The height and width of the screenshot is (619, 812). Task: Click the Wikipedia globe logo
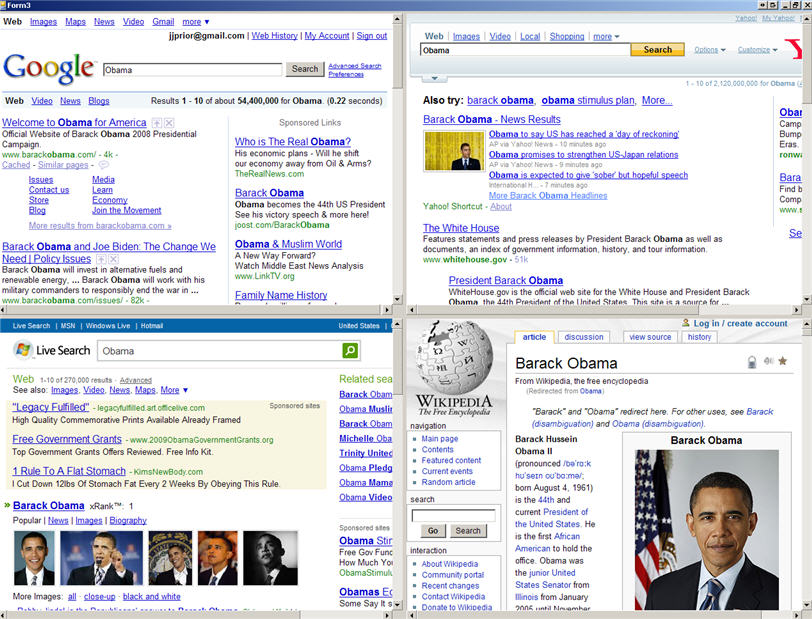(x=455, y=357)
